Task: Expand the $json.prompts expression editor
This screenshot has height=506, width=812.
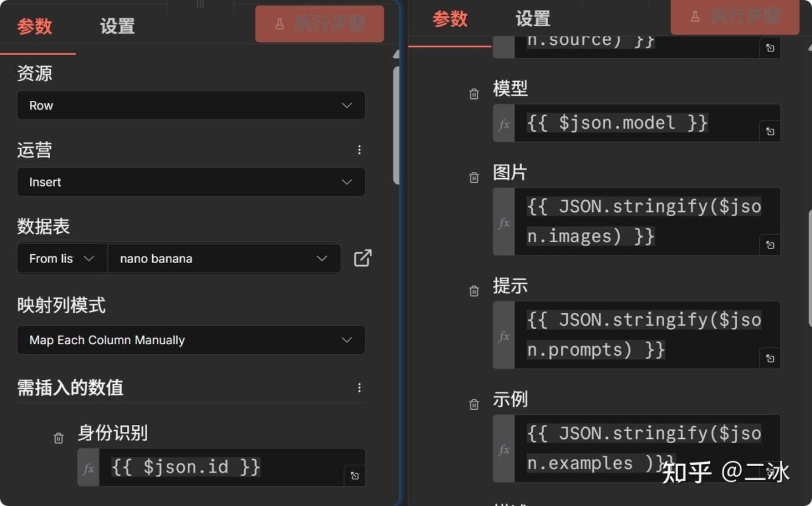Action: coord(769,358)
